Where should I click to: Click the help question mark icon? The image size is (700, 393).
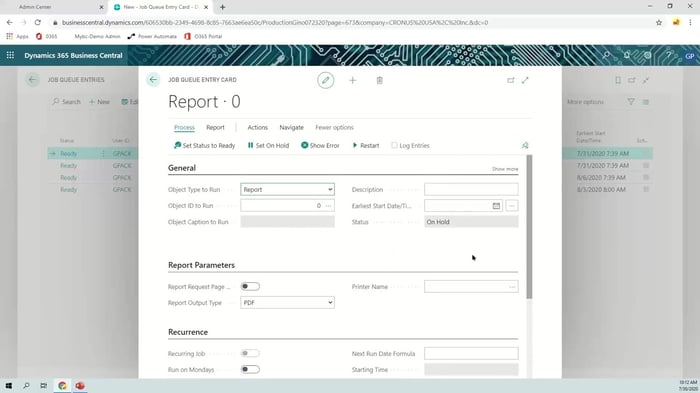coord(668,55)
